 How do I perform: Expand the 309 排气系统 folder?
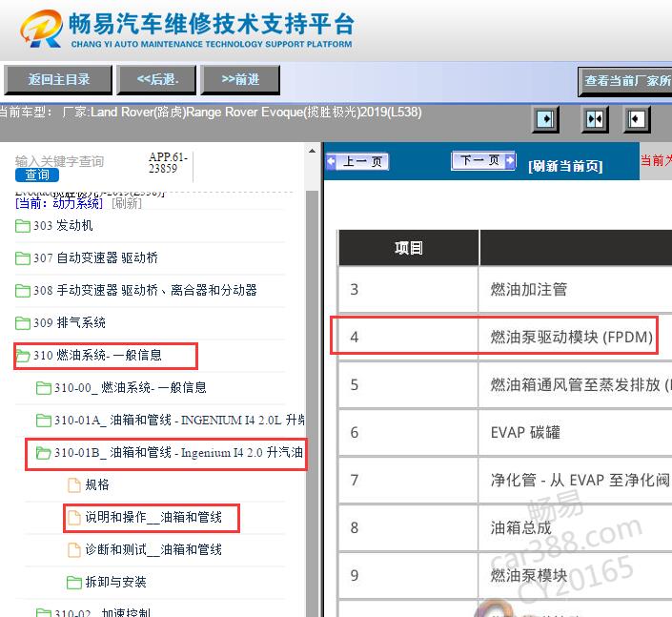coord(70,322)
